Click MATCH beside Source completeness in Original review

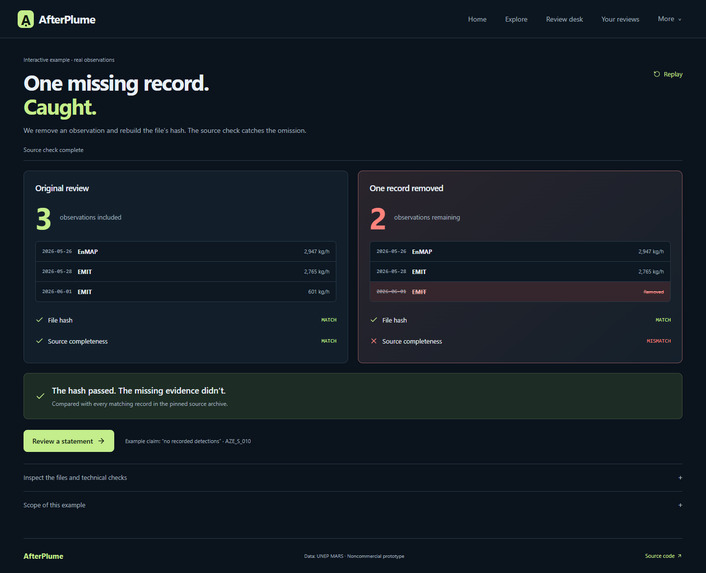(329, 341)
